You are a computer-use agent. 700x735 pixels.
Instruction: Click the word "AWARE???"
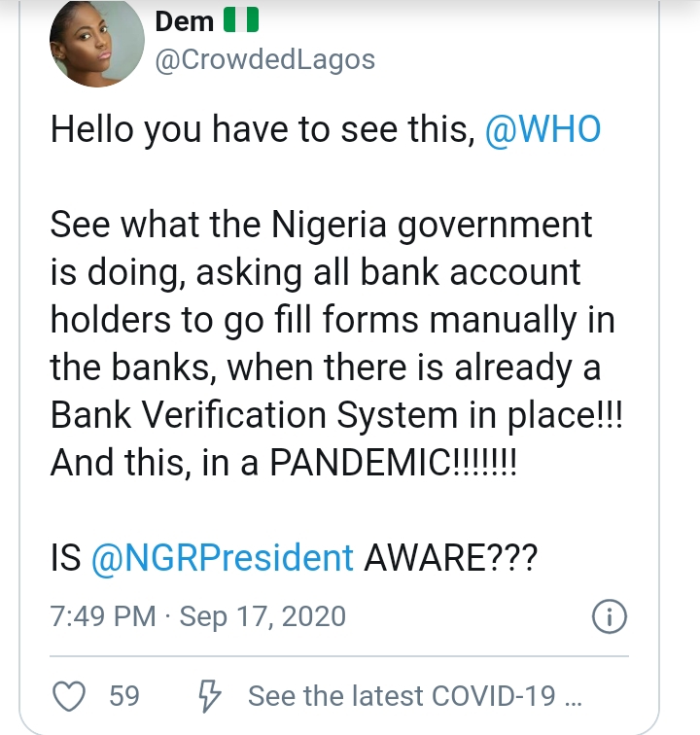point(449,558)
